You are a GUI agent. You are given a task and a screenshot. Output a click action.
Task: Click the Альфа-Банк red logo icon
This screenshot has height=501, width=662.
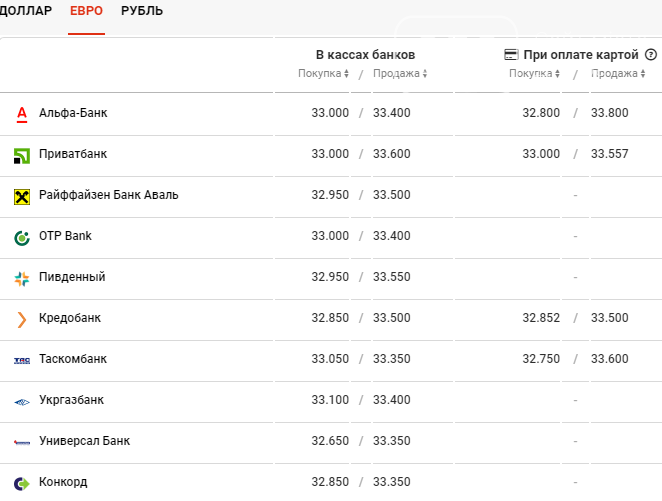pyautogui.click(x=22, y=114)
